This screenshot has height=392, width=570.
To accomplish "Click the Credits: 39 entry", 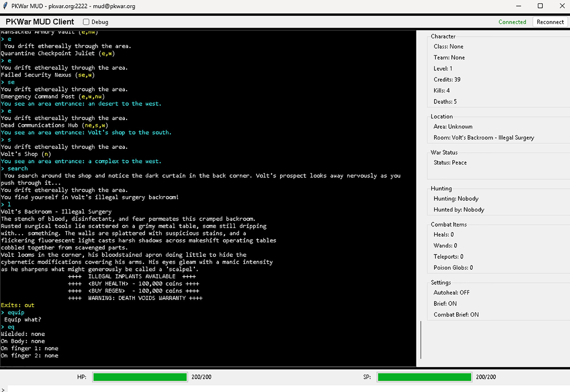I will click(447, 79).
